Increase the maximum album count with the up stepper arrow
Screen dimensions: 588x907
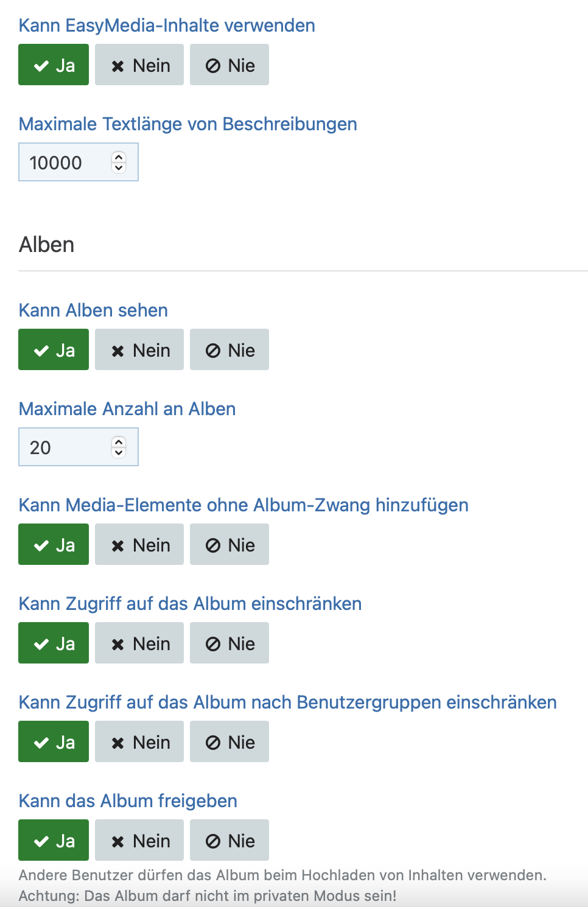(119, 441)
